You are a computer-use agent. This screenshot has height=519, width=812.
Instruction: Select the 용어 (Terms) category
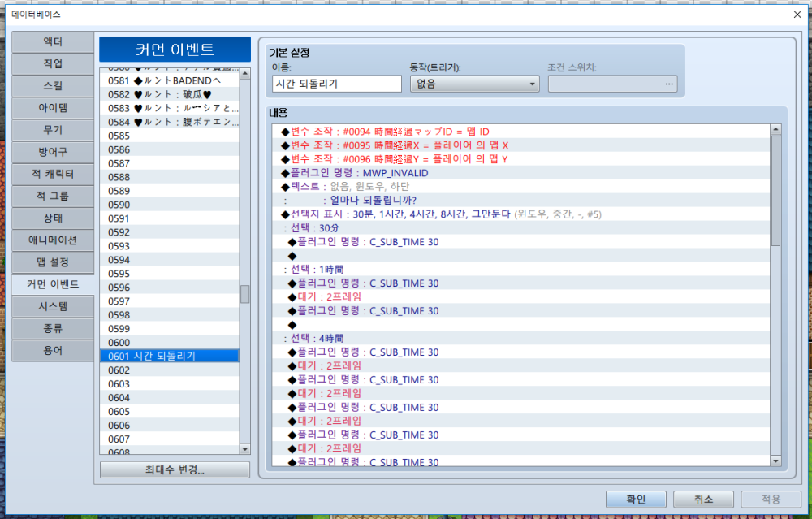(53, 350)
